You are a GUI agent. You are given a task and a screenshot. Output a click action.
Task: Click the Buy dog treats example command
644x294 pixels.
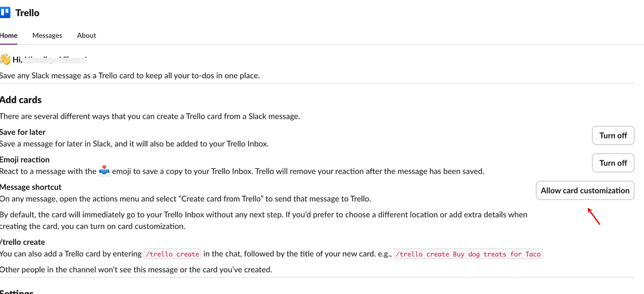point(468,254)
